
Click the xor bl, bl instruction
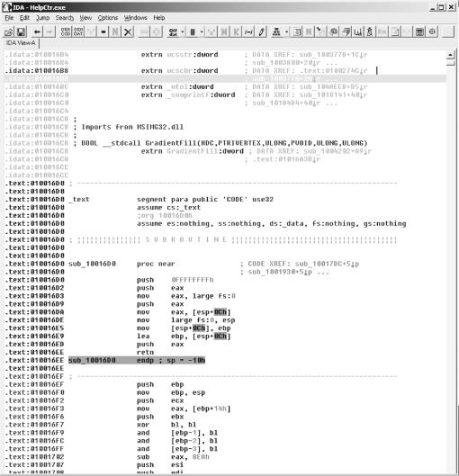click(x=166, y=425)
